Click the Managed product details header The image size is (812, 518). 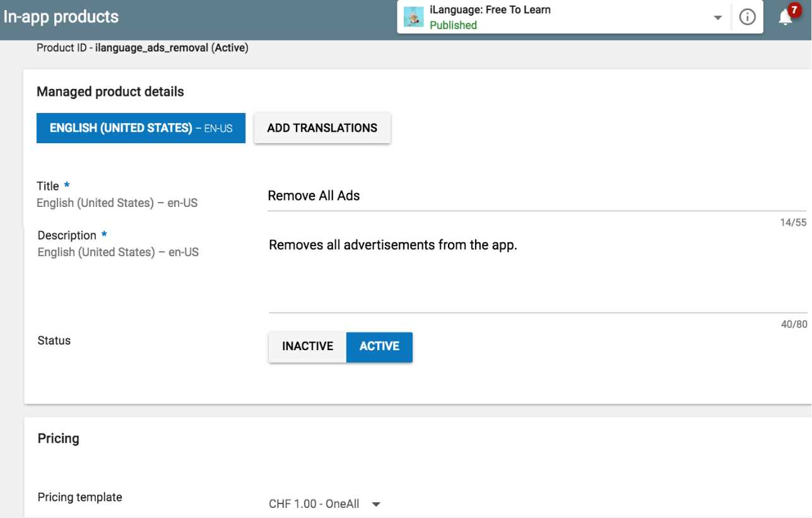tap(110, 91)
